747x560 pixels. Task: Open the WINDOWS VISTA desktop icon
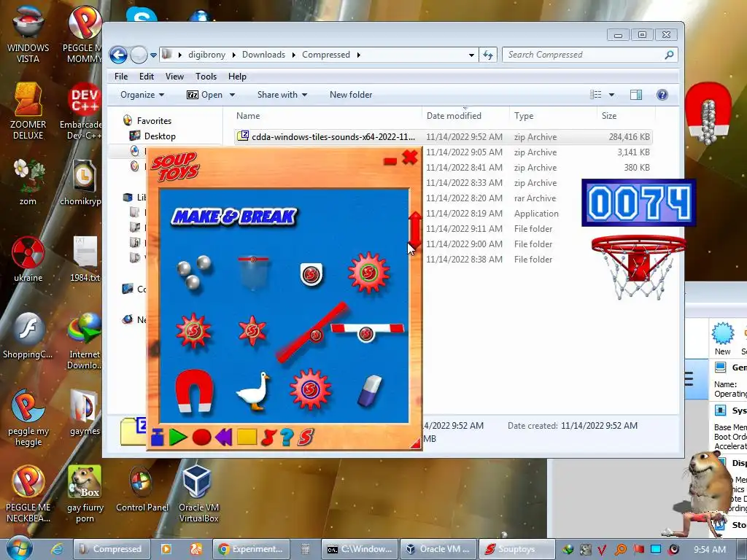28,34
